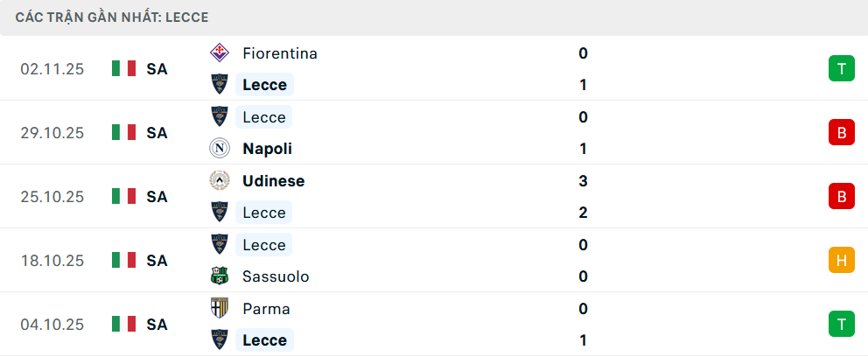Open the Udinese team link
The image size is (868, 357).
273,181
